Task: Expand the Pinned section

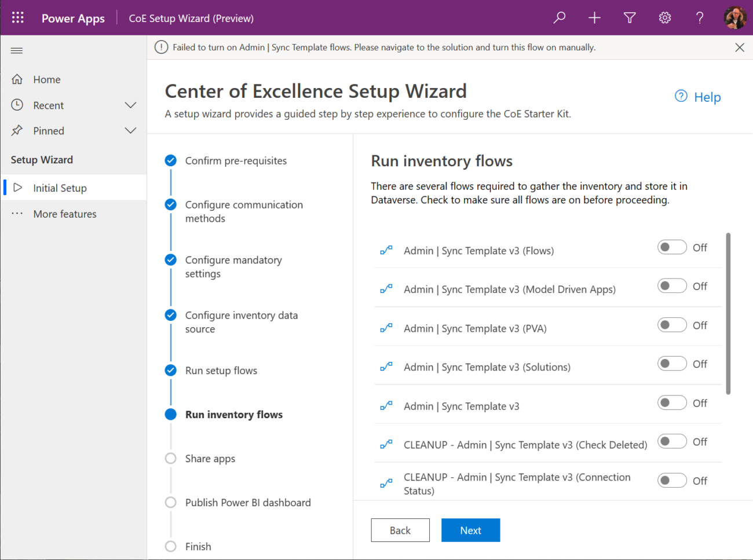Action: click(x=131, y=130)
